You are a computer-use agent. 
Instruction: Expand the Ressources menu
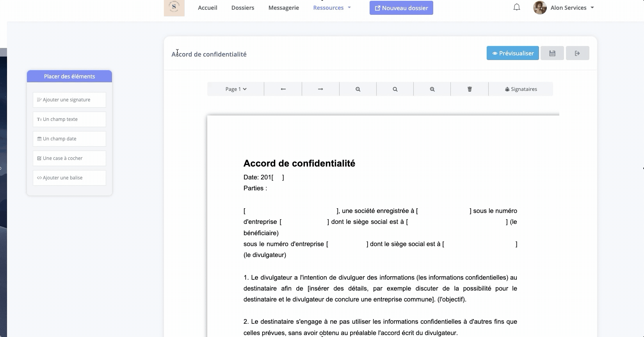[x=332, y=8]
